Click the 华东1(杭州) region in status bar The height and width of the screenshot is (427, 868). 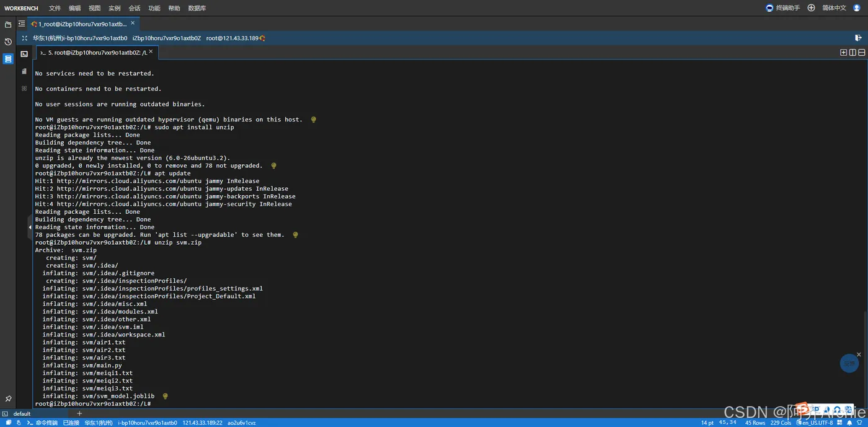99,423
